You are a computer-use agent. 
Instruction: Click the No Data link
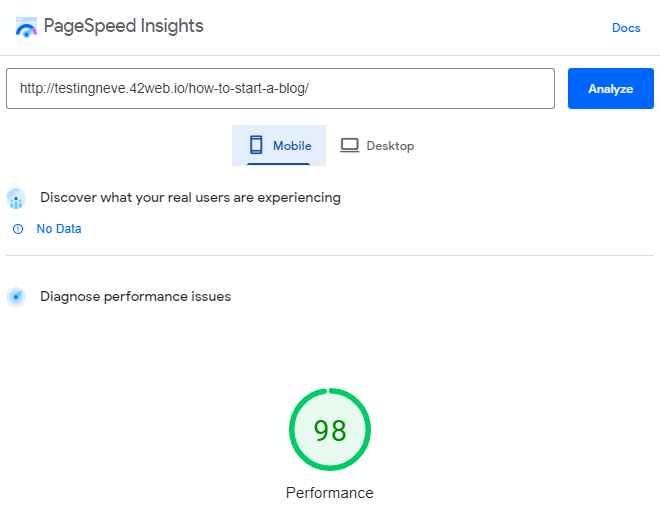59,229
